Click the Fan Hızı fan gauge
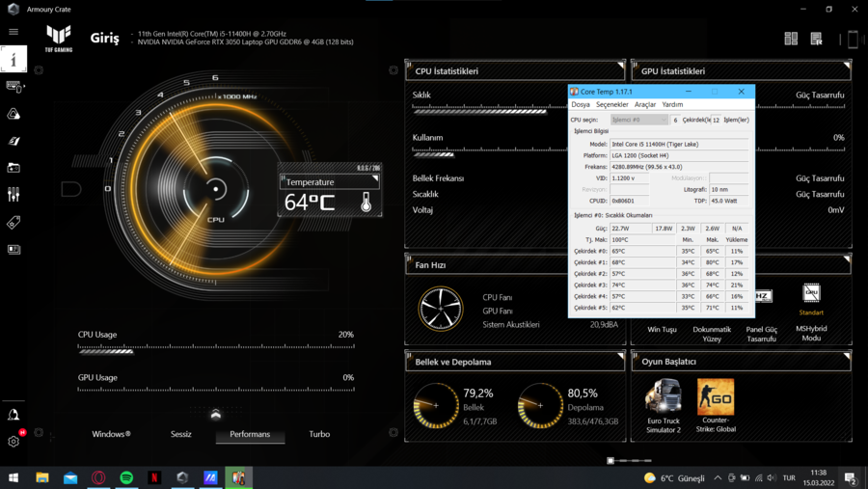The image size is (868, 489). pos(441,309)
